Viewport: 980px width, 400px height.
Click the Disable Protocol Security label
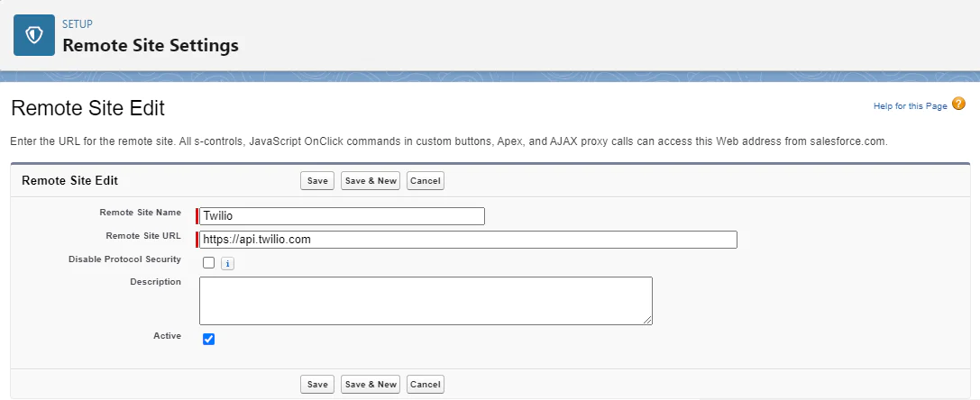tap(124, 259)
